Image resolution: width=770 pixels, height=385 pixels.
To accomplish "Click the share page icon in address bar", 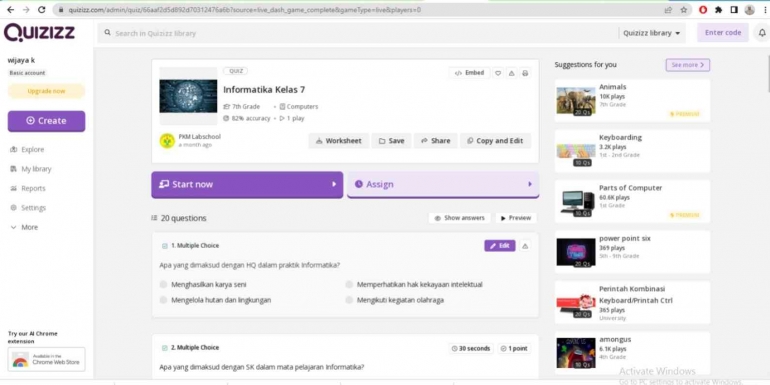I will click(668, 10).
